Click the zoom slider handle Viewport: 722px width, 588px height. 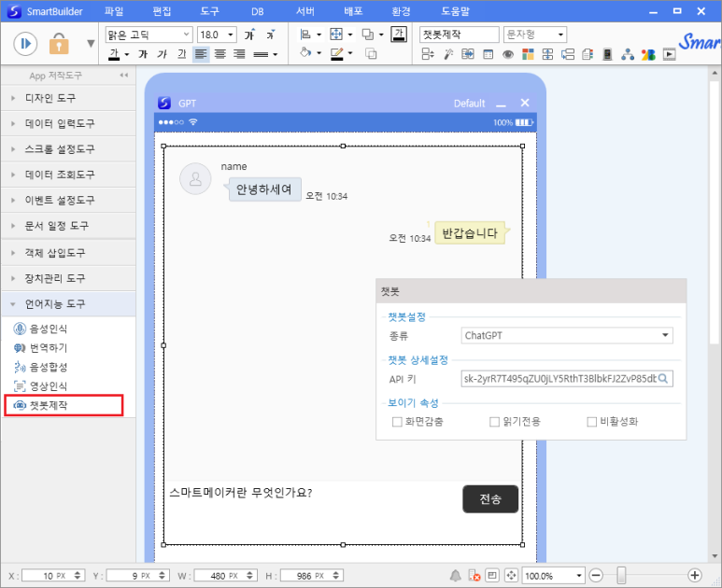click(x=622, y=575)
